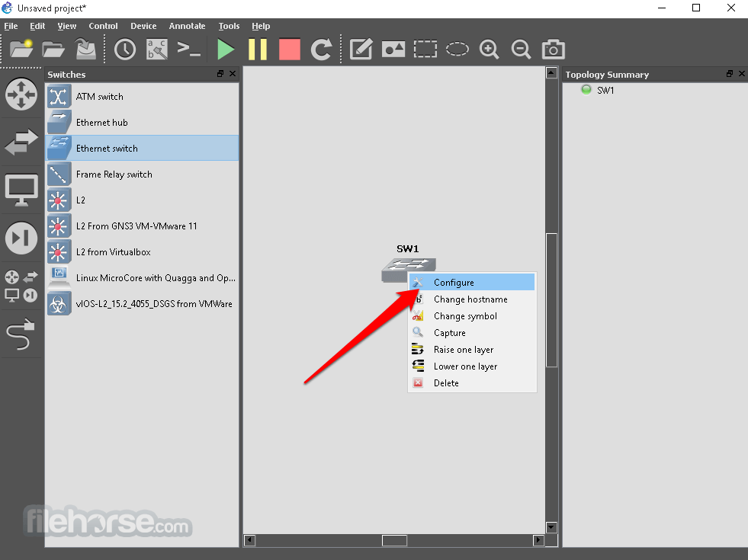The height and width of the screenshot is (560, 748).
Task: Browse end devices monitor icon
Action: coord(21,190)
